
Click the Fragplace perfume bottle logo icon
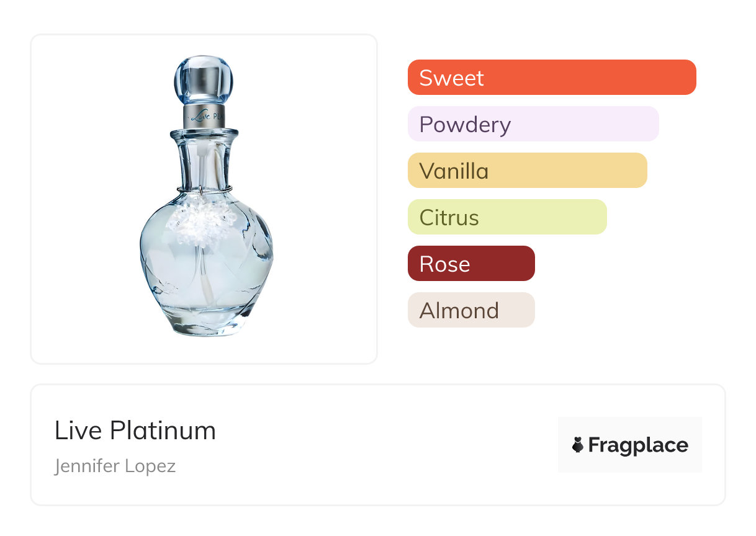[578, 445]
